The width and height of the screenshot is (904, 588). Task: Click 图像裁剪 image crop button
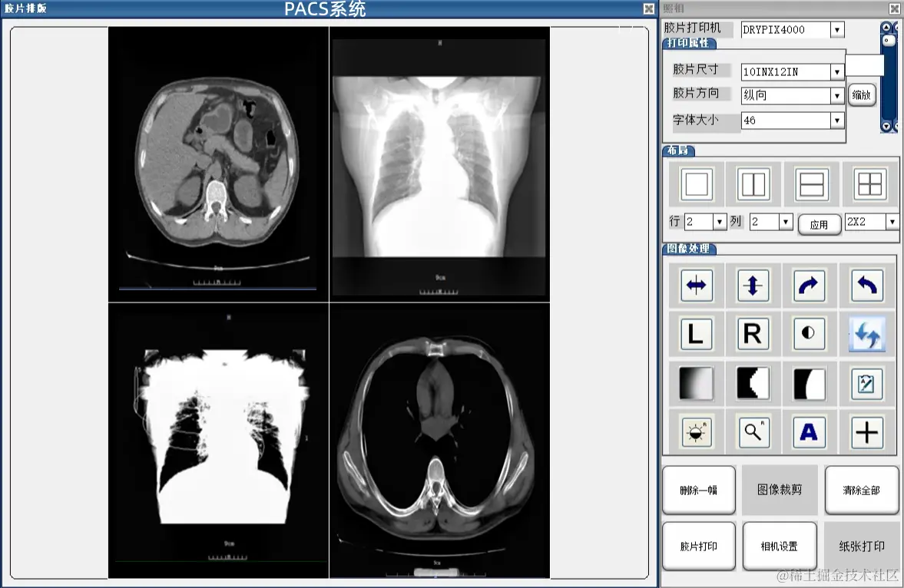[x=780, y=490]
